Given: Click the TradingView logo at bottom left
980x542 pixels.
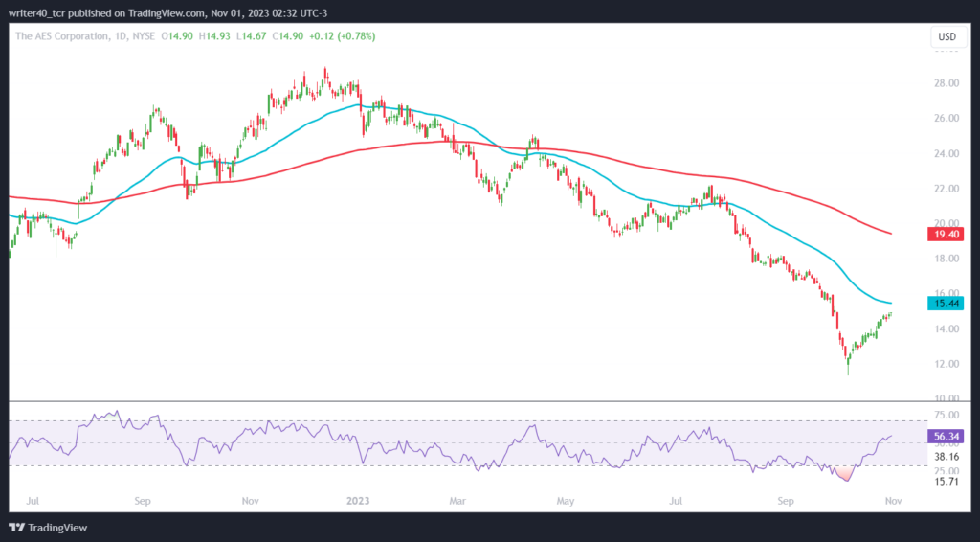Looking at the screenshot, I should (x=48, y=528).
